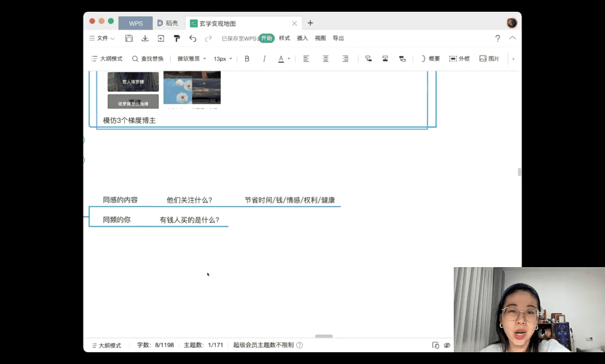Open the 样式 ribbon tab

(285, 39)
